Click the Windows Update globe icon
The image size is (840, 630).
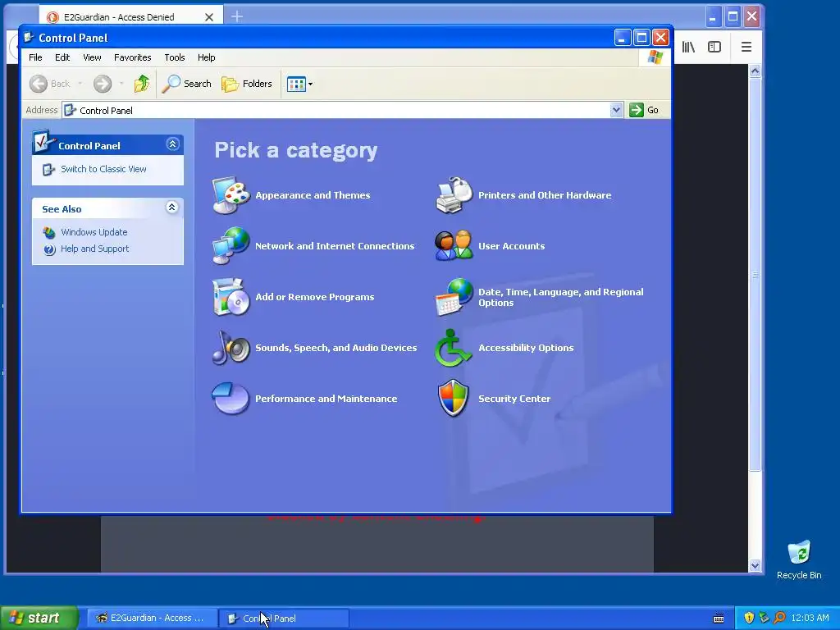[49, 232]
